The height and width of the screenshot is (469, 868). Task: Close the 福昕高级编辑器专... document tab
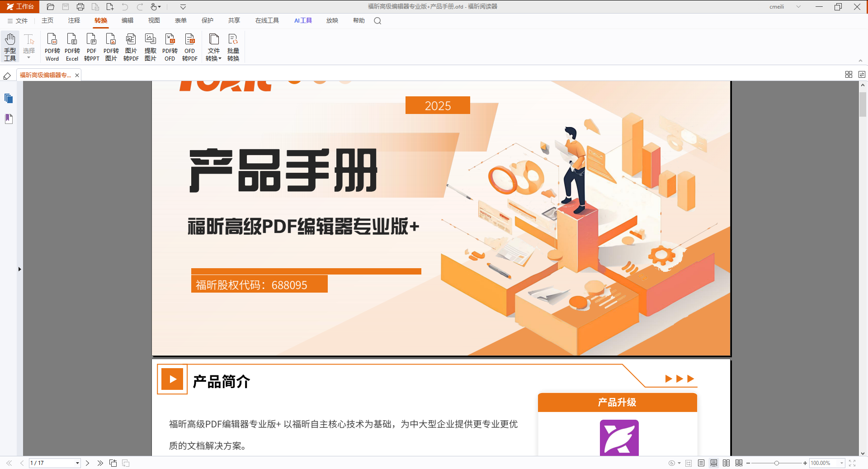77,76
